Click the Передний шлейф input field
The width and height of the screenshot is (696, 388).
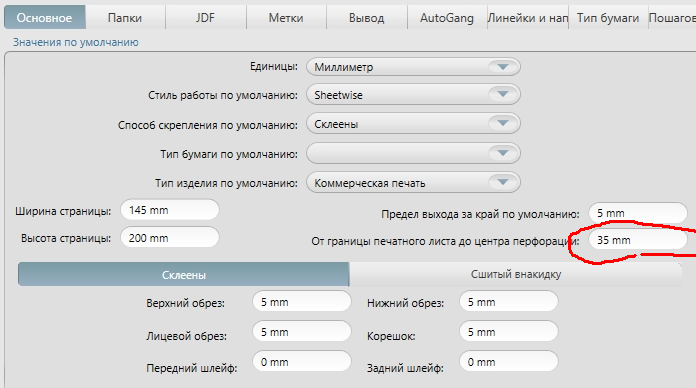coord(302,361)
